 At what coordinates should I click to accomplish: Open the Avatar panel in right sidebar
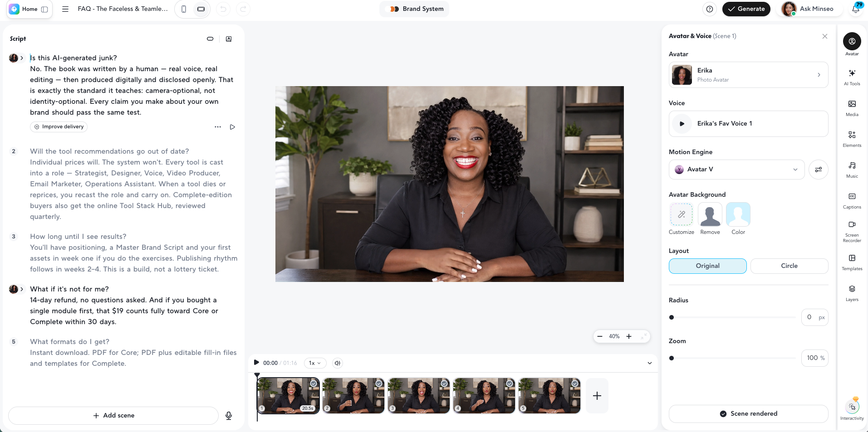pyautogui.click(x=852, y=44)
